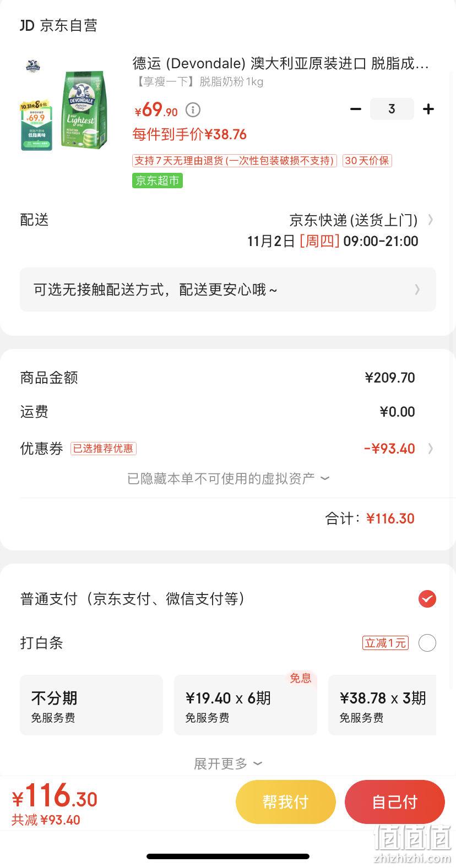456x868 pixels.
Task: Tap the red 自己付 button
Action: pos(395,802)
